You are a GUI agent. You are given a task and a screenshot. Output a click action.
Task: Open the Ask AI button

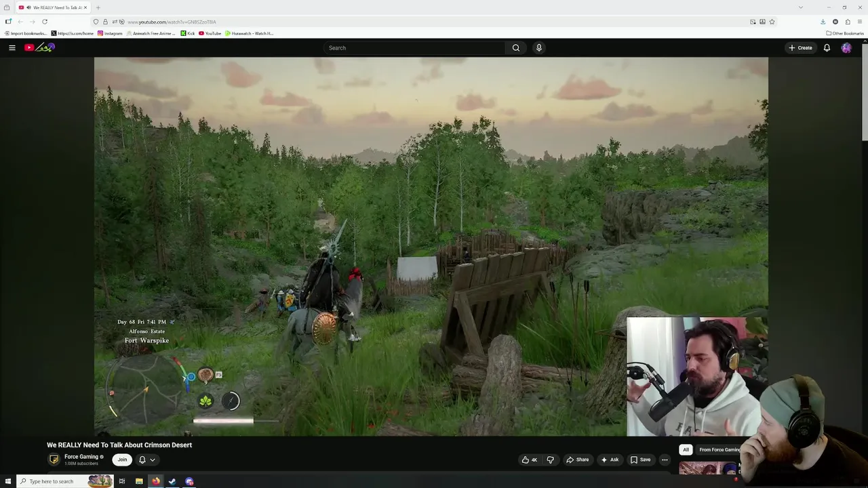pyautogui.click(x=610, y=460)
